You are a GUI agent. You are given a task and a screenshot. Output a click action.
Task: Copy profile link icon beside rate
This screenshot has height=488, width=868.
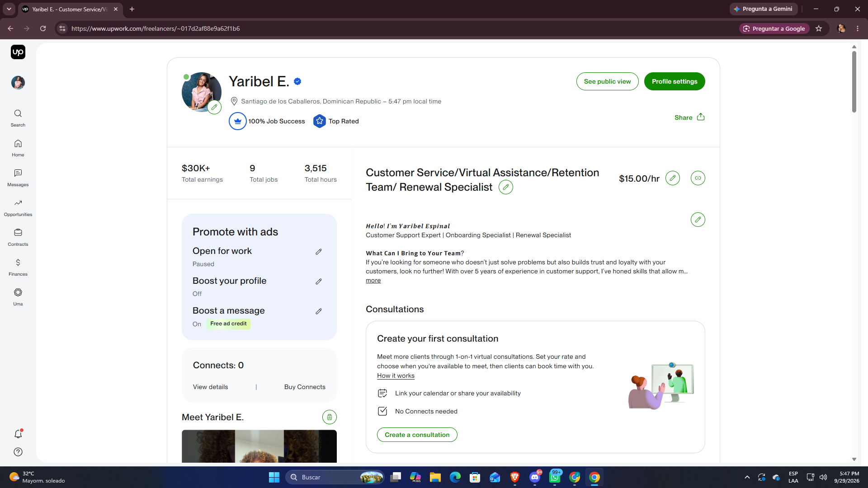click(698, 178)
